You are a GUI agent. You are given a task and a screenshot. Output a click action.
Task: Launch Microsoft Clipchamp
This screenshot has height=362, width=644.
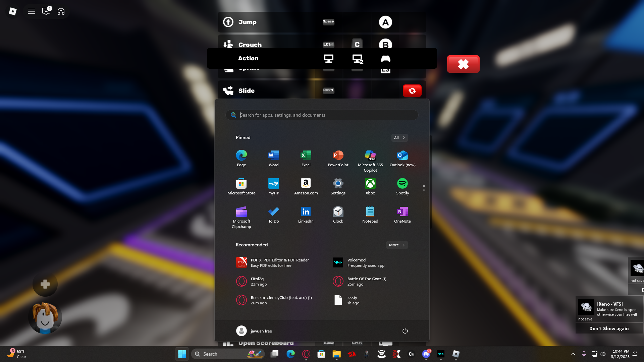[x=241, y=217]
